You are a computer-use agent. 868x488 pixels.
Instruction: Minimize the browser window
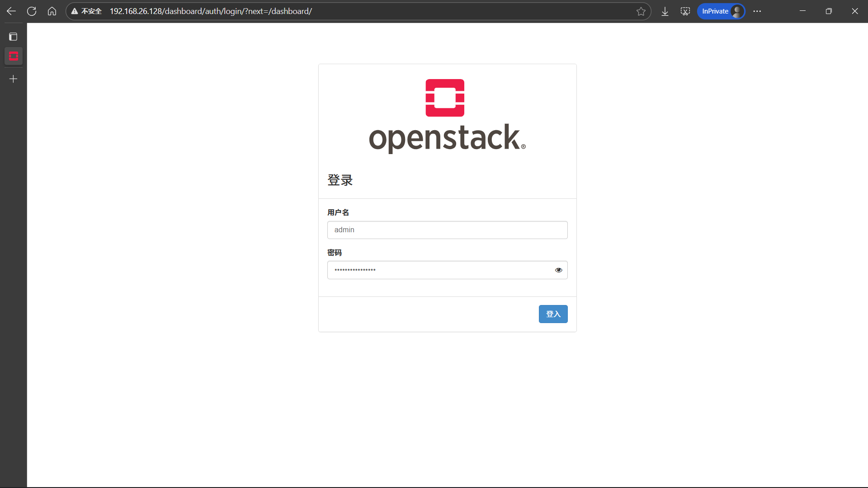(802, 11)
